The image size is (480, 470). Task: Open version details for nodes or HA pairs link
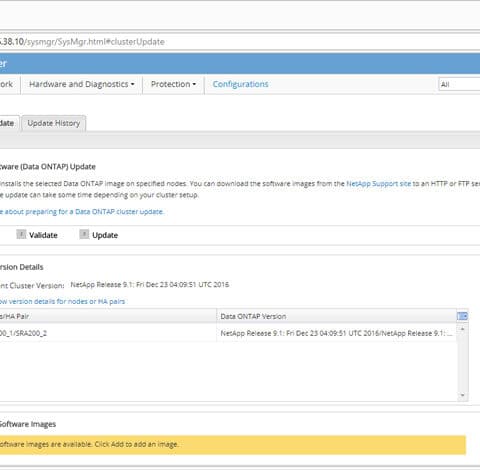(x=62, y=301)
